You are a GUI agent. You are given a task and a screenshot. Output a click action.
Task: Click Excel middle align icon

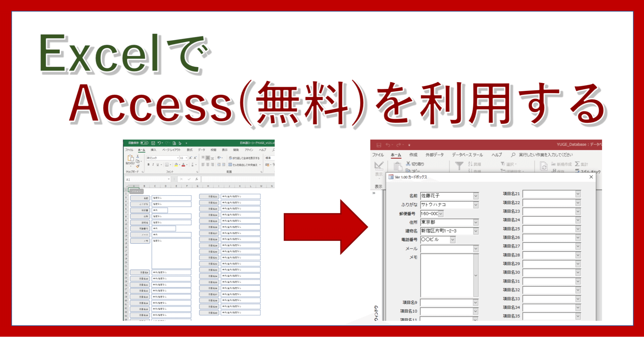point(208,158)
